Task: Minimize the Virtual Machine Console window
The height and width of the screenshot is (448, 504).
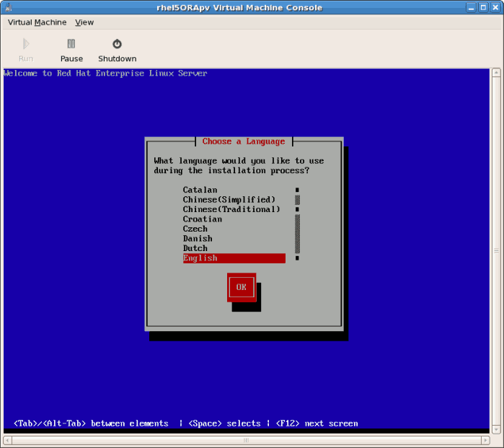Action: pos(471,7)
